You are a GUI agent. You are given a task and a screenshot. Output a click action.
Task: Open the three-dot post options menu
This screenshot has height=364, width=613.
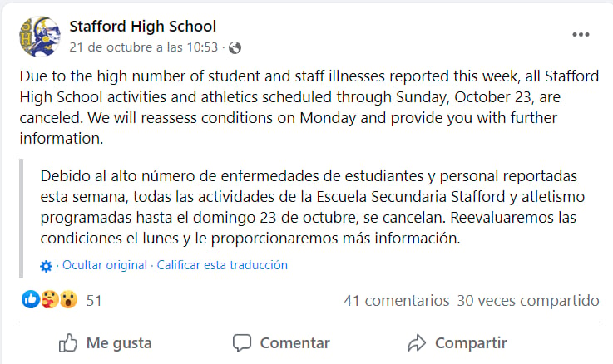tap(581, 34)
